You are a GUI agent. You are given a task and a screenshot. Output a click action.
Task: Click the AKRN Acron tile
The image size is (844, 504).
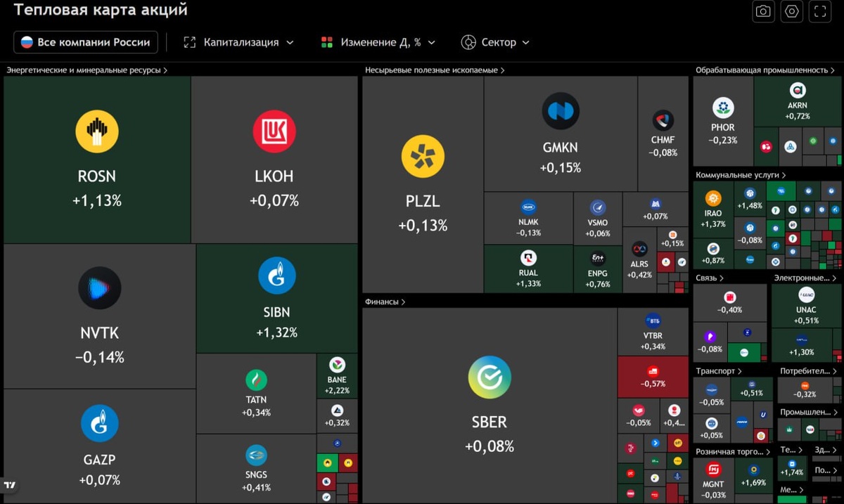pyautogui.click(x=798, y=101)
